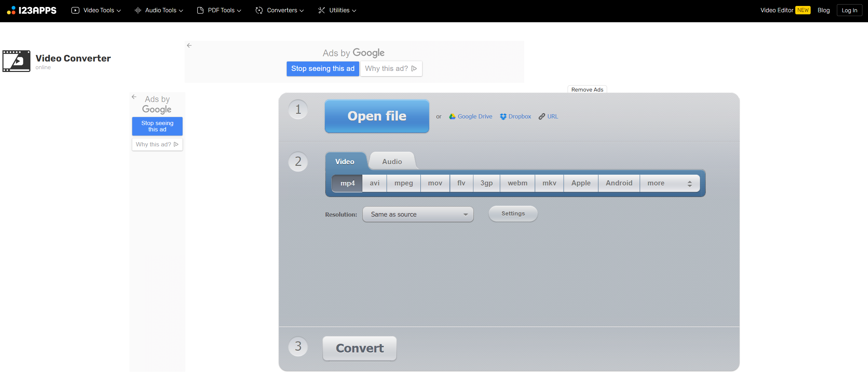
Task: Click the 123APPS logo
Action: point(31,10)
